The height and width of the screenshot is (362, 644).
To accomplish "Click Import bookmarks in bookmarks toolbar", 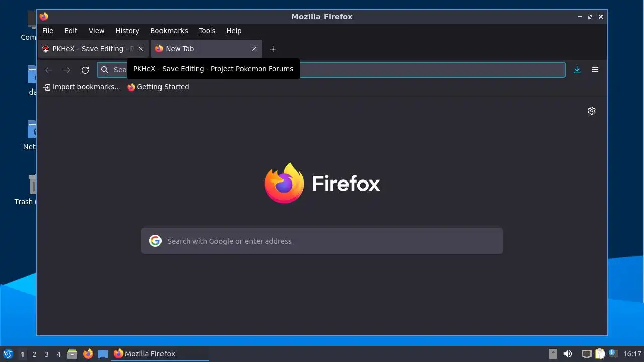I will click(82, 87).
